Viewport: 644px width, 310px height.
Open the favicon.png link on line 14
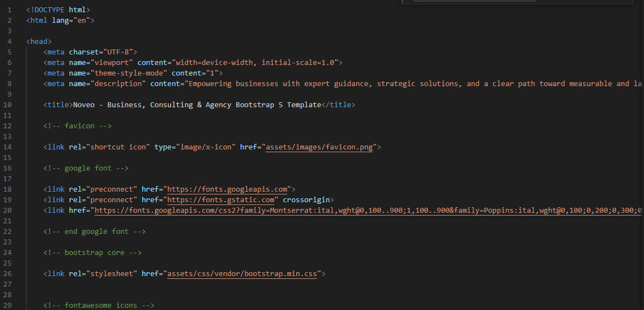319,147
